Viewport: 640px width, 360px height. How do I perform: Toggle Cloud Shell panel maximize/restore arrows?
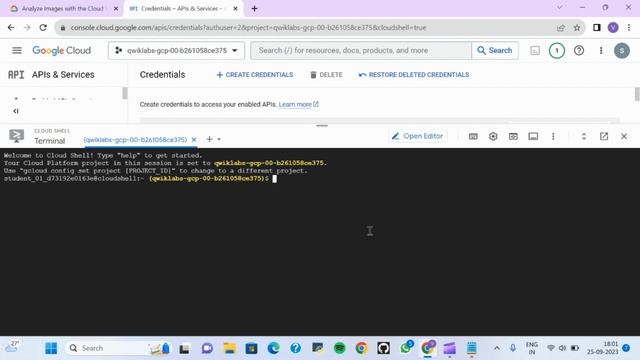pyautogui.click(x=584, y=136)
